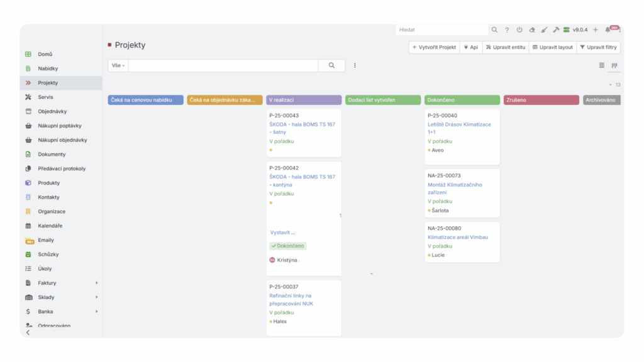Image resolution: width=644 pixels, height=362 pixels.
Task: Click the red Zrušeno column header
Action: pos(541,100)
